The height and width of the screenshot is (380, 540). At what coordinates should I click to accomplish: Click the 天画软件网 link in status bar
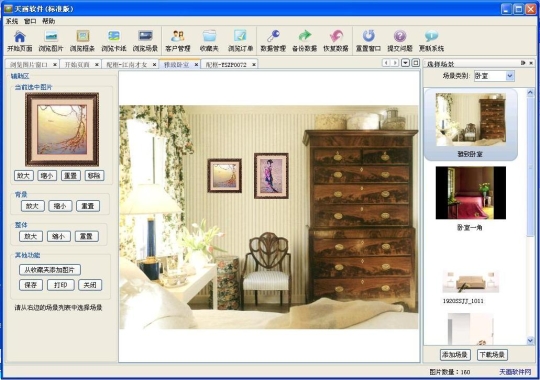point(515,372)
